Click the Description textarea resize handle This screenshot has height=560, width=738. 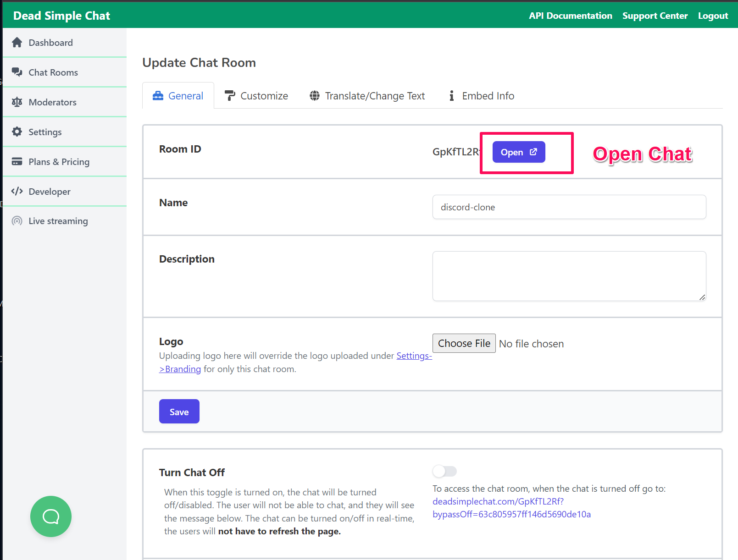[x=702, y=297]
